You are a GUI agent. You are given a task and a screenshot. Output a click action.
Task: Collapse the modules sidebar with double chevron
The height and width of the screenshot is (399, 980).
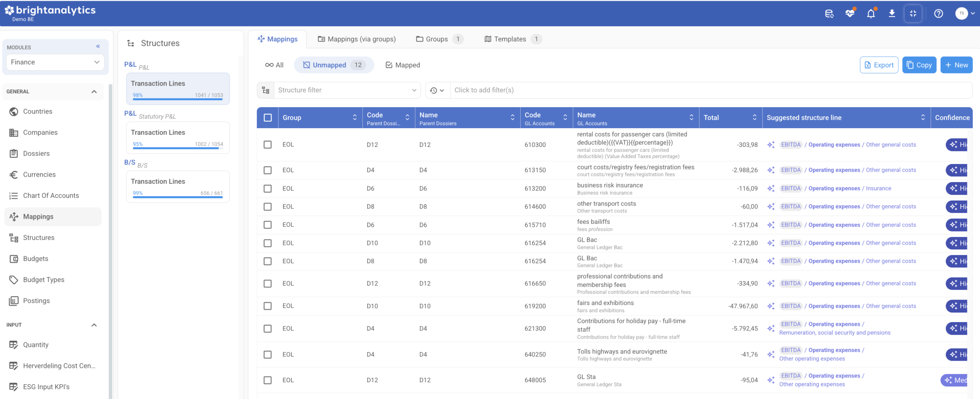98,46
